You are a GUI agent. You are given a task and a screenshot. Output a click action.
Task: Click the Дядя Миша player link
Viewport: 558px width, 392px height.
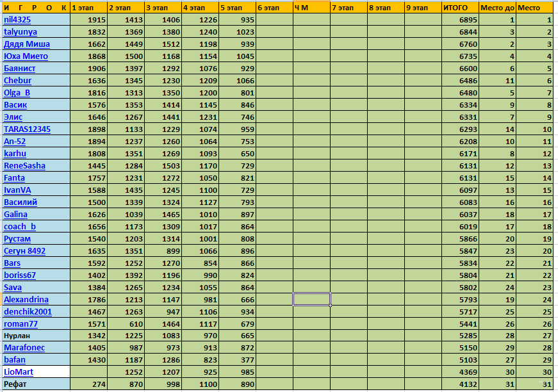tap(27, 44)
